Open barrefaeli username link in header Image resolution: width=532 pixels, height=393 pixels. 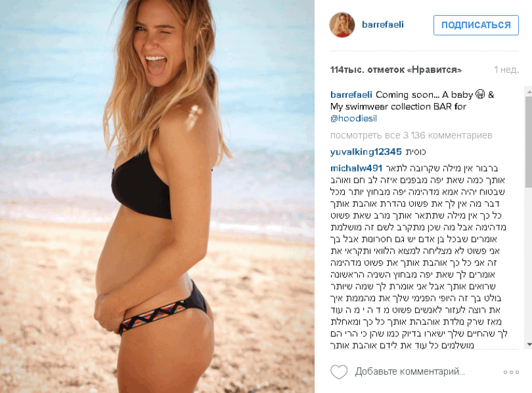383,24
